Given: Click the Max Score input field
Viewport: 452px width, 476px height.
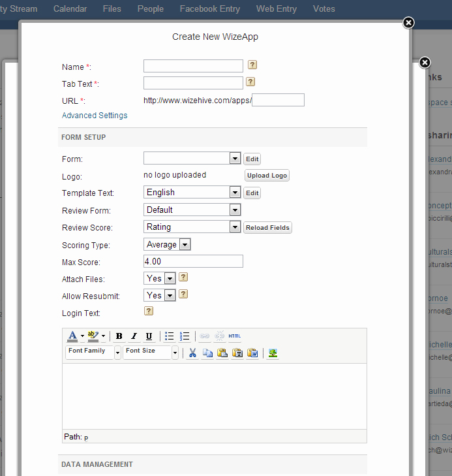Looking at the screenshot, I should (x=193, y=261).
